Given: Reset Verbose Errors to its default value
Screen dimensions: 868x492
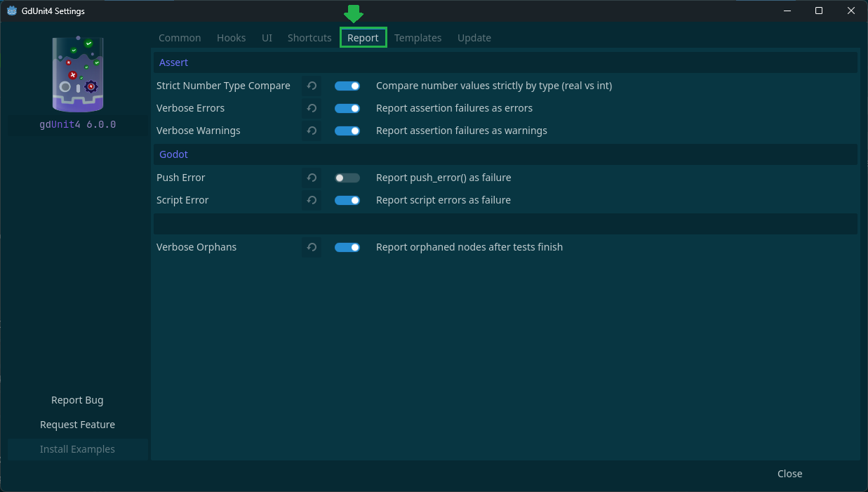Looking at the screenshot, I should (x=312, y=108).
